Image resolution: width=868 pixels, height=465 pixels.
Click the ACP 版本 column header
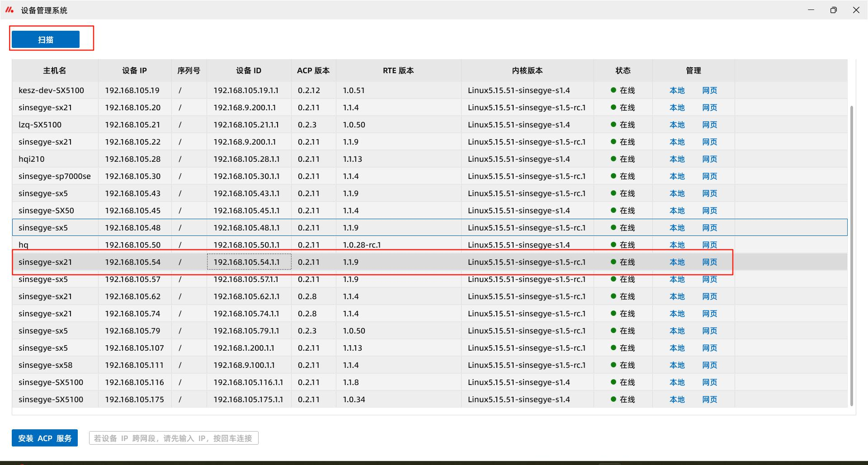coord(313,70)
